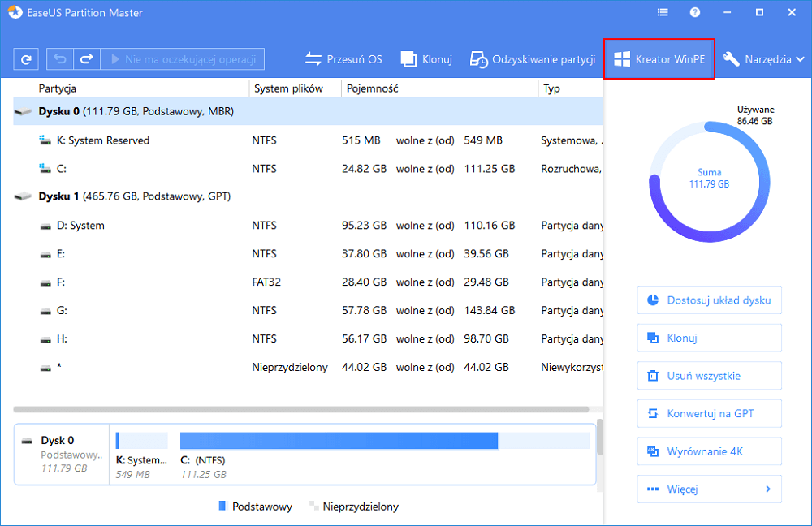The width and height of the screenshot is (812, 526).
Task: Click the Używane 86.46 GB label
Action: (x=755, y=115)
